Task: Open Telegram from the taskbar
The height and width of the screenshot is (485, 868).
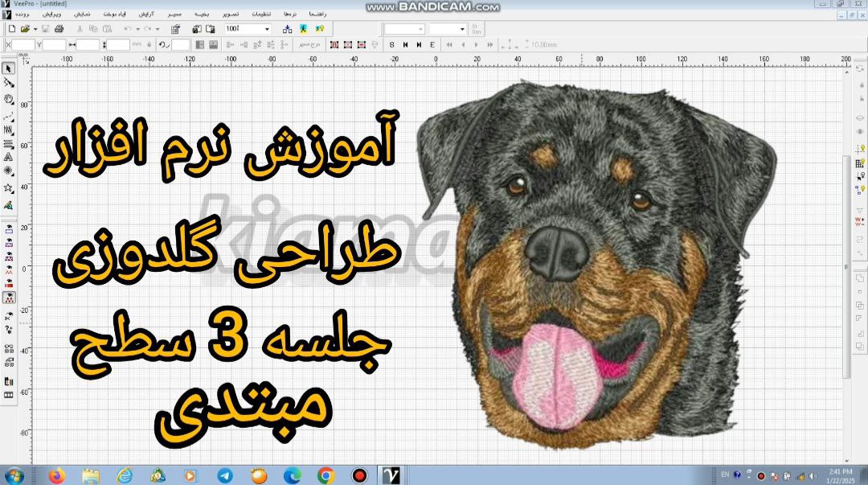Action: 225,475
